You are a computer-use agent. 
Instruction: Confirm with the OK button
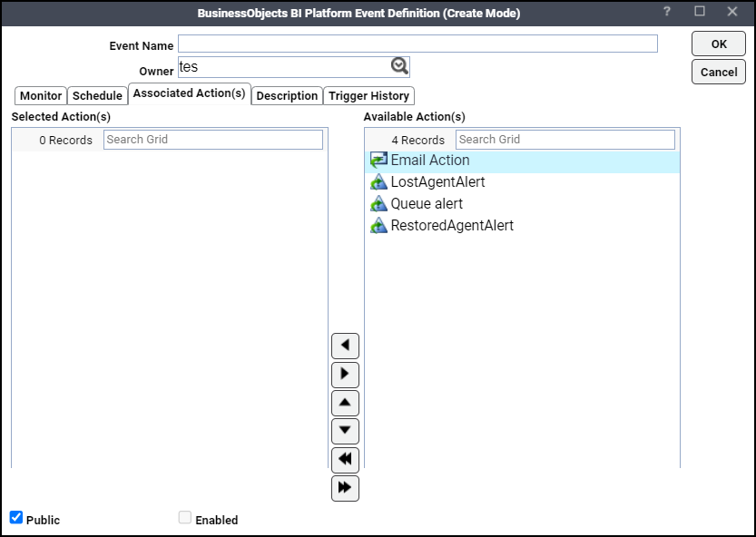click(719, 44)
